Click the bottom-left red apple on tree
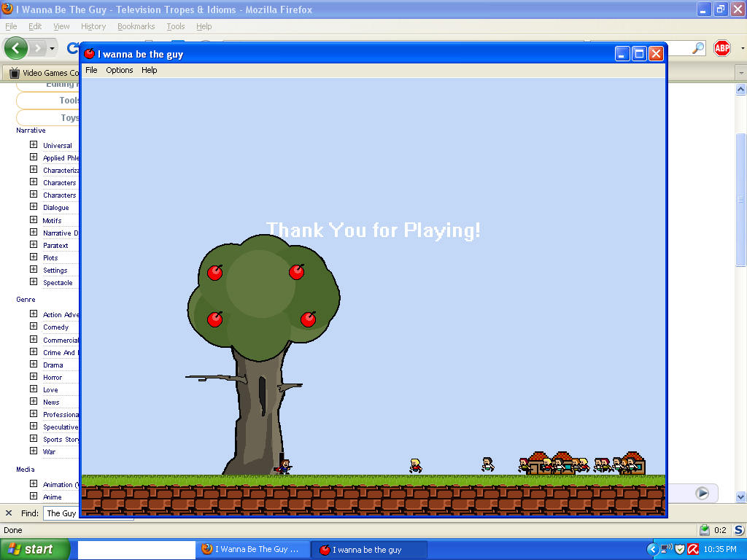747x560 pixels. point(215,319)
